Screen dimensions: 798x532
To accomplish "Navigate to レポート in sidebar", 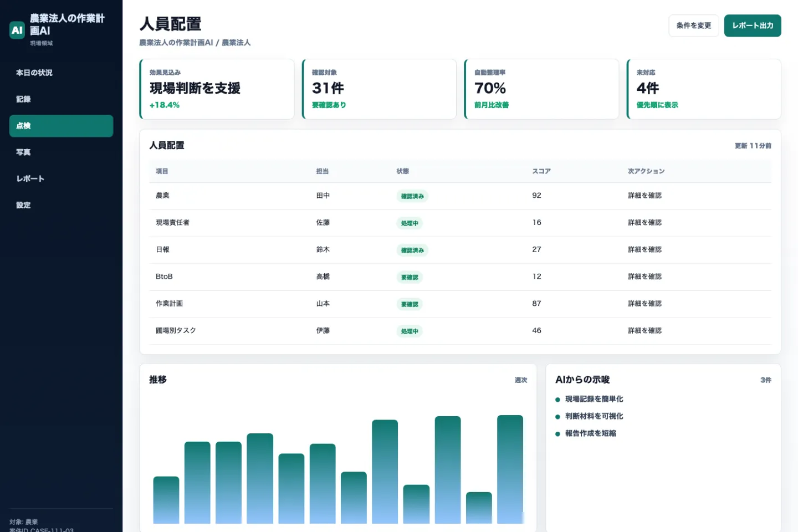I will pos(61,178).
